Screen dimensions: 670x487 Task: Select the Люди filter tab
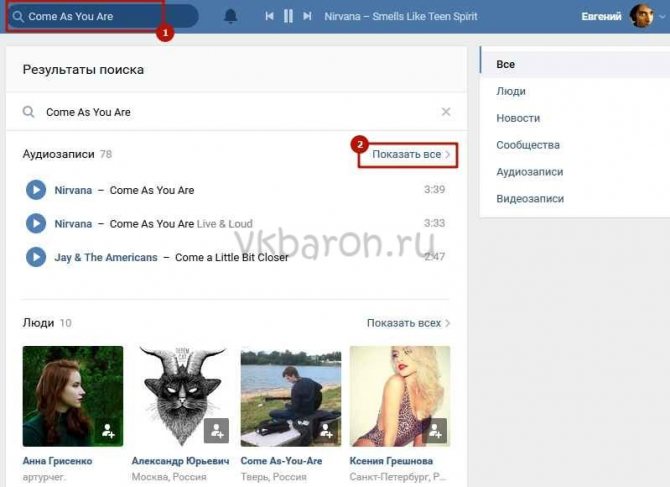(575, 91)
